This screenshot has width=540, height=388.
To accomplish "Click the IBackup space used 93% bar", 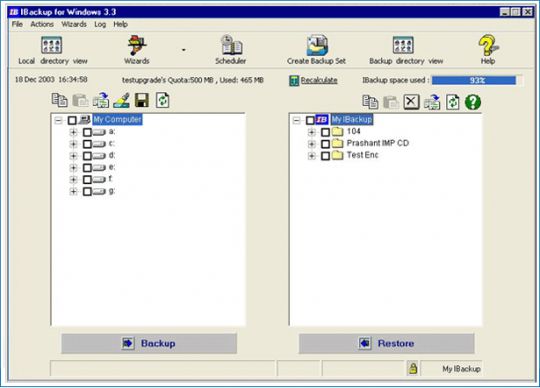I will [474, 80].
